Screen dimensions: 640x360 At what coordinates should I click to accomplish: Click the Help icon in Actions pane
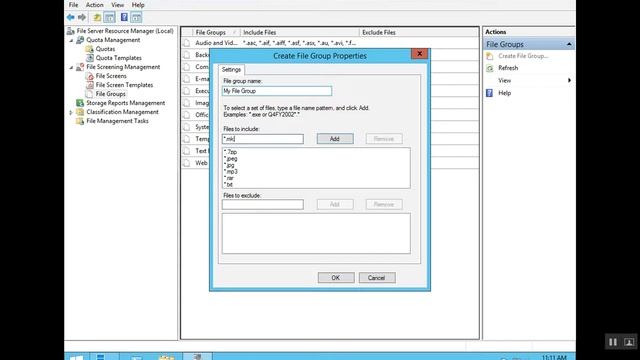pyautogui.click(x=490, y=93)
